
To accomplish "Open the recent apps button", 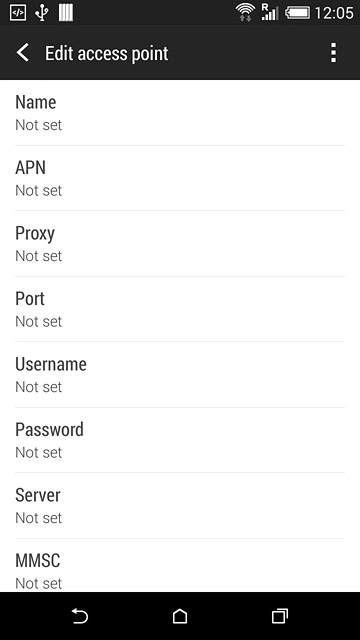I will coord(280,616).
